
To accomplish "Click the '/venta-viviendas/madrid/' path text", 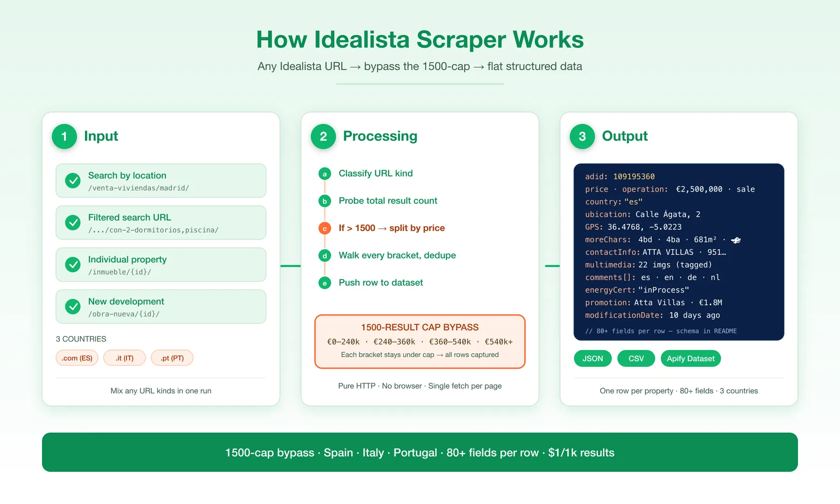I will click(x=139, y=188).
